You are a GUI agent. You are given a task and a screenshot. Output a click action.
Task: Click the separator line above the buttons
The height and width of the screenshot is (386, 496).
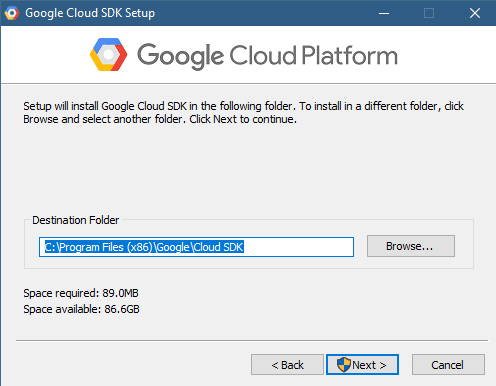coord(252,341)
